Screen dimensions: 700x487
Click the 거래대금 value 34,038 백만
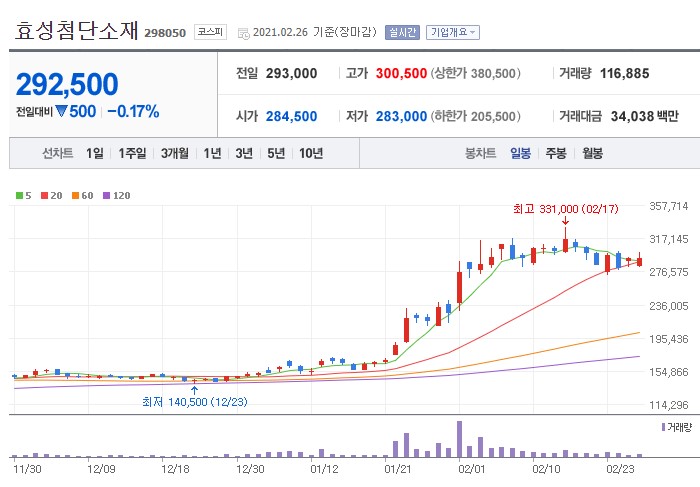coord(645,117)
